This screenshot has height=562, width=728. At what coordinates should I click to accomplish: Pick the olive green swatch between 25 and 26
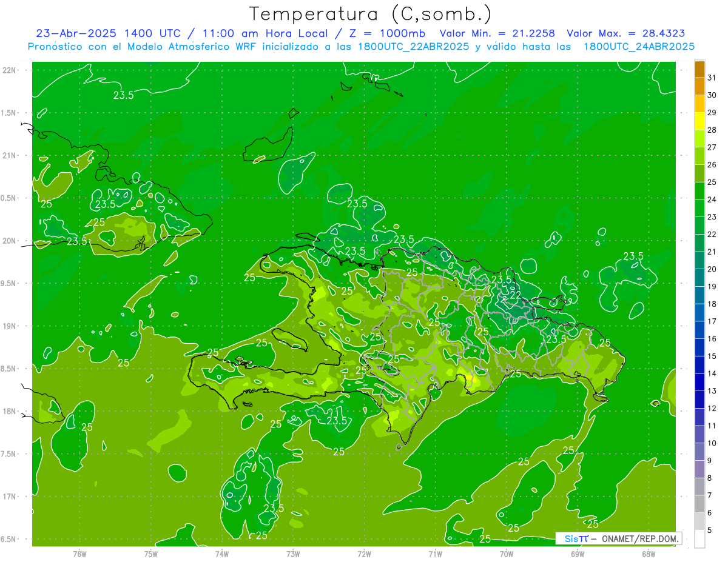[699, 173]
